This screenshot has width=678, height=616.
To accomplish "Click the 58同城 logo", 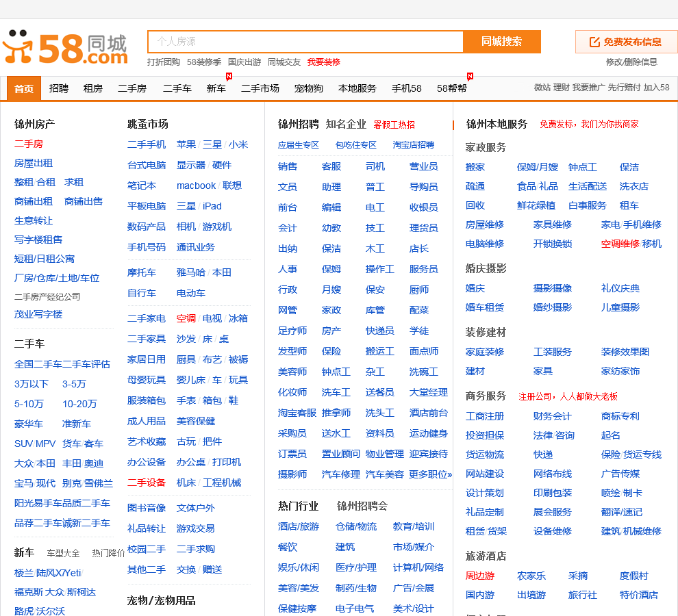I will [x=65, y=47].
